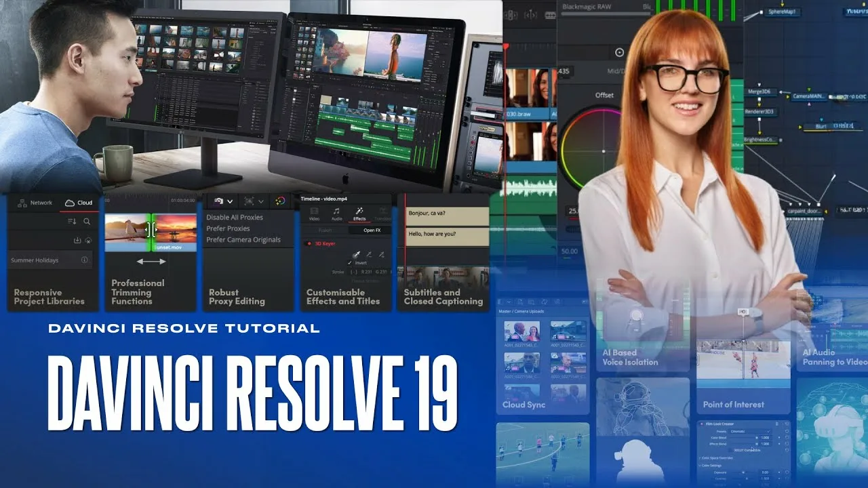Enable the Invert option in 3D Keyer

tap(349, 262)
